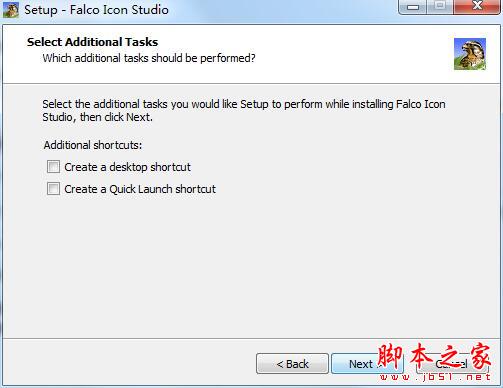503x388 pixels.
Task: Cancel the installation
Action: pyautogui.click(x=452, y=364)
